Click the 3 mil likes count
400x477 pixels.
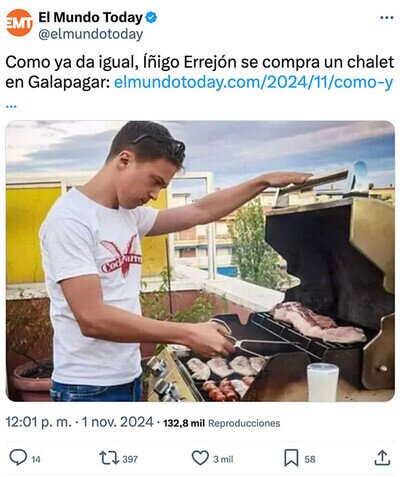point(223,459)
